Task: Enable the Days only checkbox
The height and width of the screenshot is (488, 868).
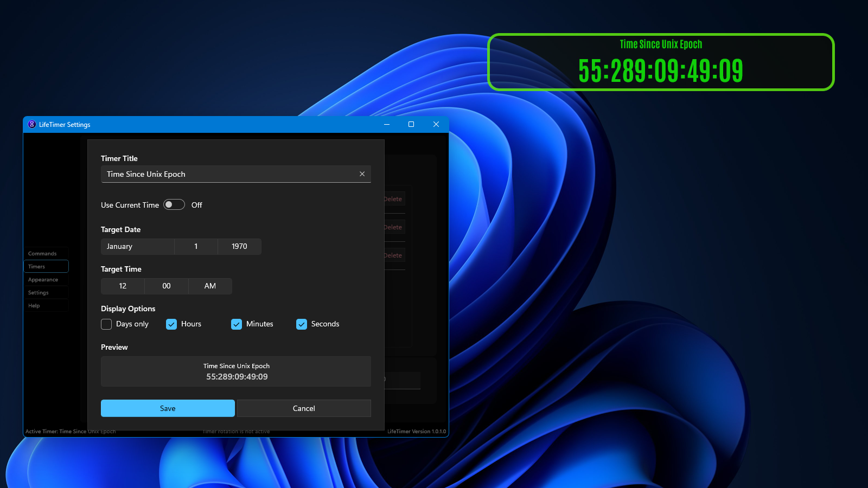Action: pos(106,324)
